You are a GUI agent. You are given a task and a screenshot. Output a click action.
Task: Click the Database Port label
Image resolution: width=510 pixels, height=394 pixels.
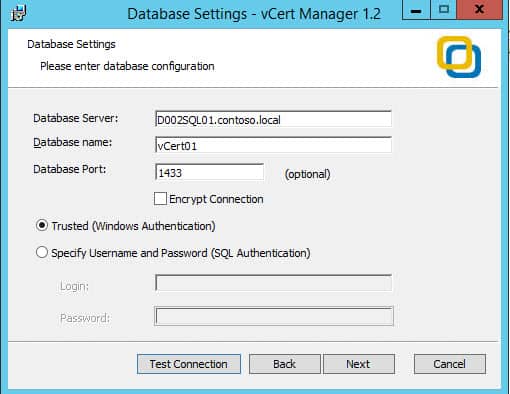(70, 169)
